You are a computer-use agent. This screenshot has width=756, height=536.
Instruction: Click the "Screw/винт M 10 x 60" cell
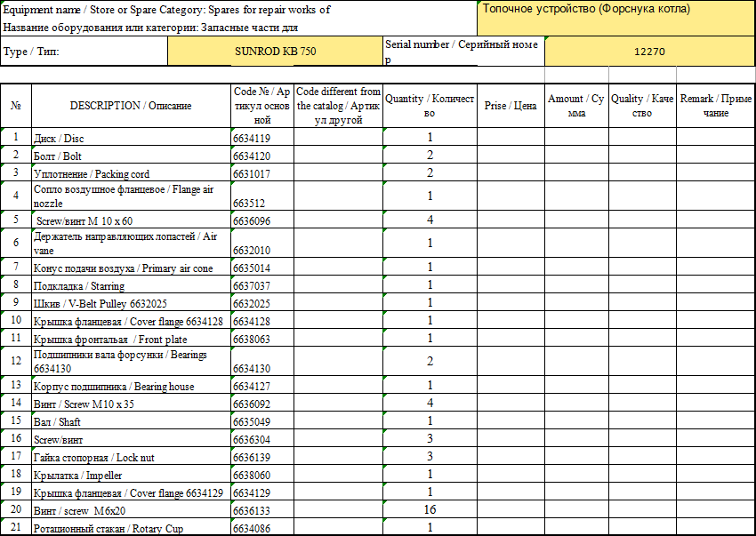131,220
